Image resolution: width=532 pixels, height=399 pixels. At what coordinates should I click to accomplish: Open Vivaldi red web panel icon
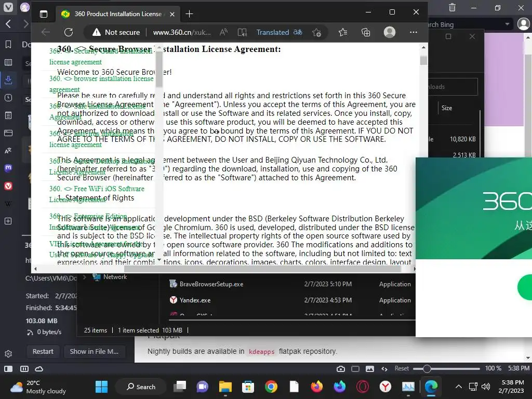(8, 186)
